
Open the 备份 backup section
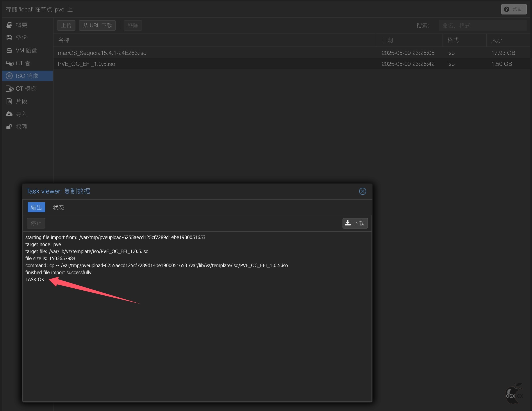click(27, 38)
